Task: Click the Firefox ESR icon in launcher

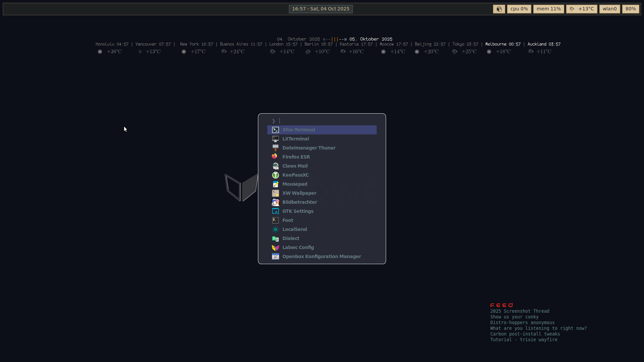Action: pyautogui.click(x=275, y=157)
